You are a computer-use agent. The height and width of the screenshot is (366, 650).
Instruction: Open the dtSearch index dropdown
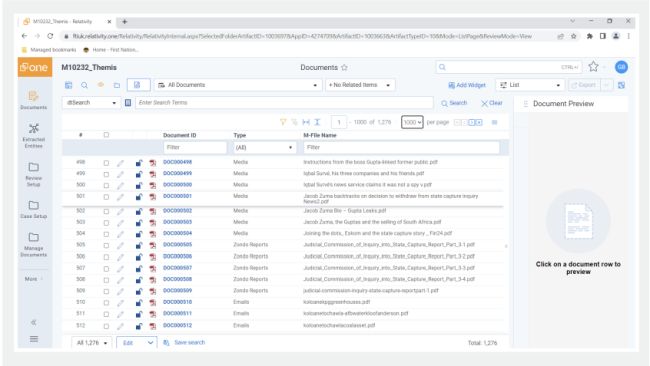click(91, 102)
